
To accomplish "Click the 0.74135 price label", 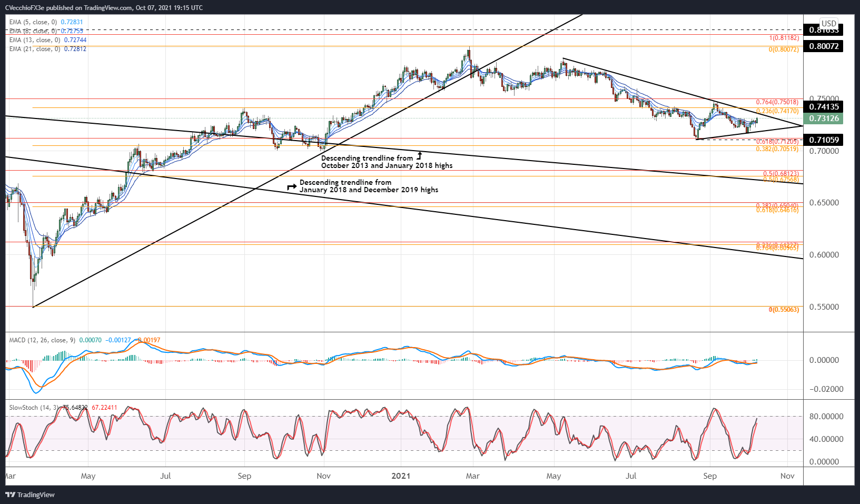I will 824,107.
